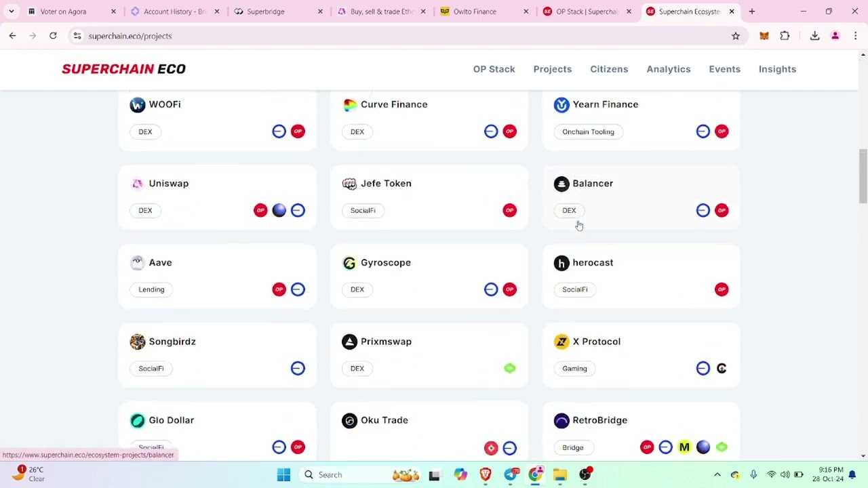Open Telegram from the taskbar
This screenshot has width=868, height=488.
pos(510,474)
